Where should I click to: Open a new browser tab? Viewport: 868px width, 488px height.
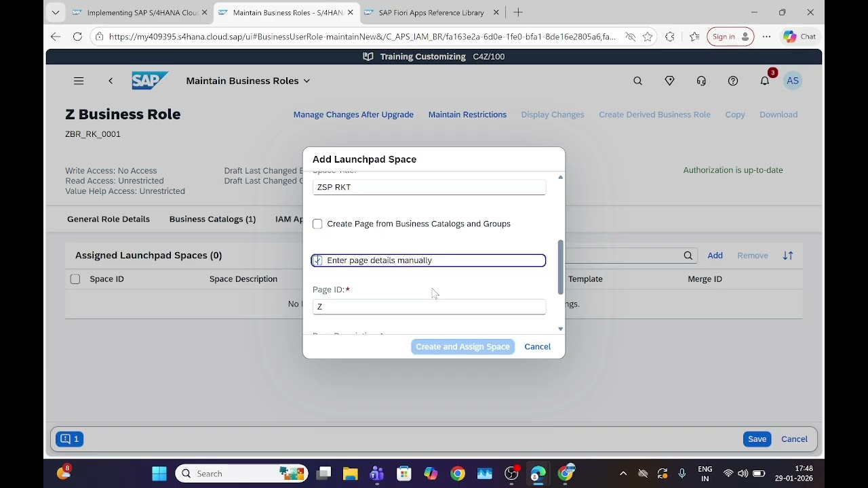pos(518,12)
